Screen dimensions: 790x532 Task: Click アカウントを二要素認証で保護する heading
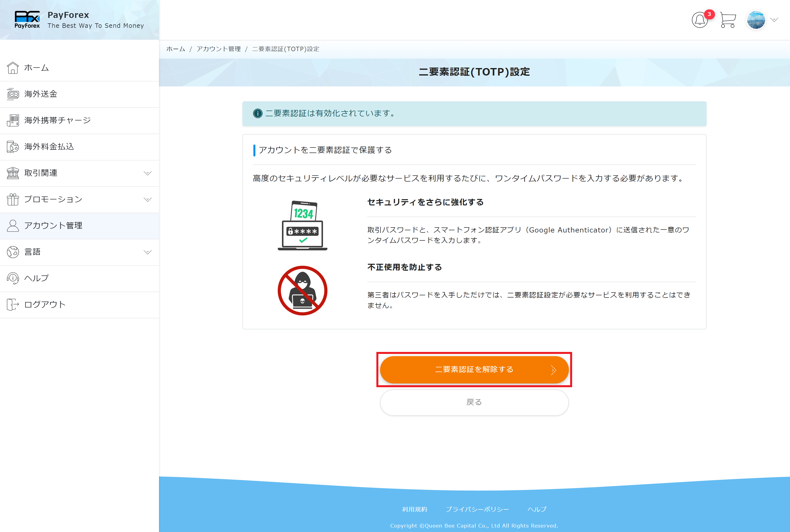click(325, 150)
